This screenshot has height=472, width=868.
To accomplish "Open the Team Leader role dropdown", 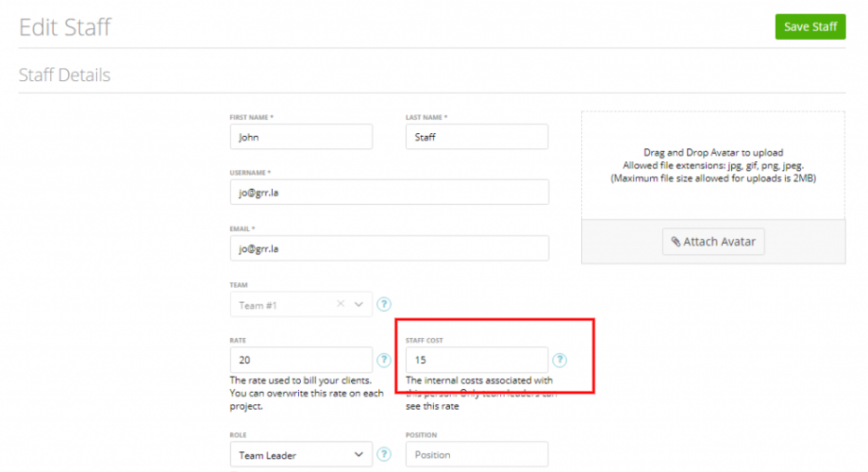I will (x=301, y=455).
